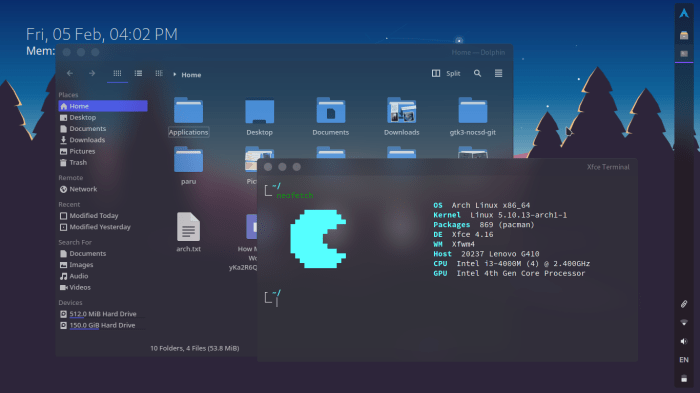Click the Split view button in Dolphin

point(446,73)
